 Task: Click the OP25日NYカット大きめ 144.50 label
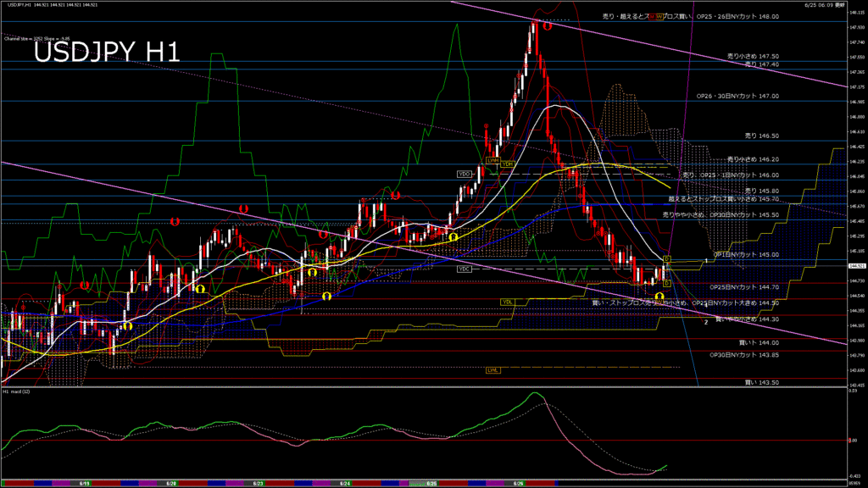coord(735,302)
